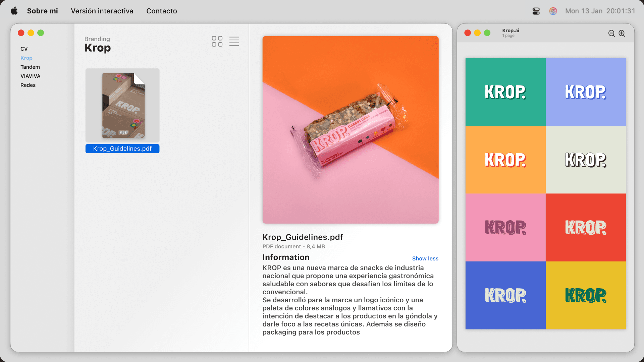Click the Krop_Guidelines PDF file icon

click(122, 106)
